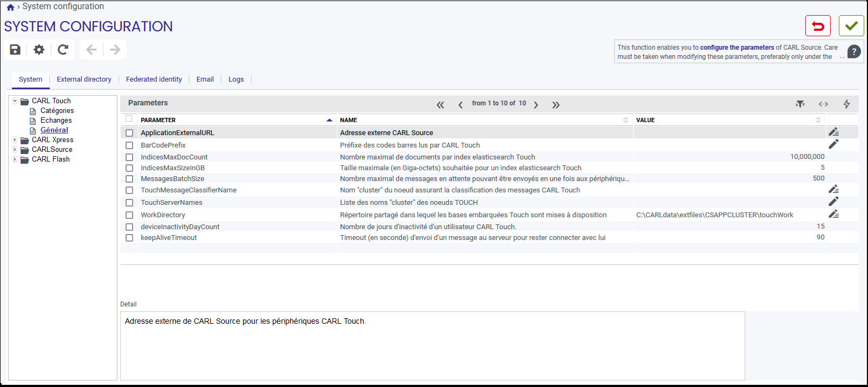The height and width of the screenshot is (387, 868).
Task: Collapse the CARL Touch tree node
Action: (x=15, y=101)
